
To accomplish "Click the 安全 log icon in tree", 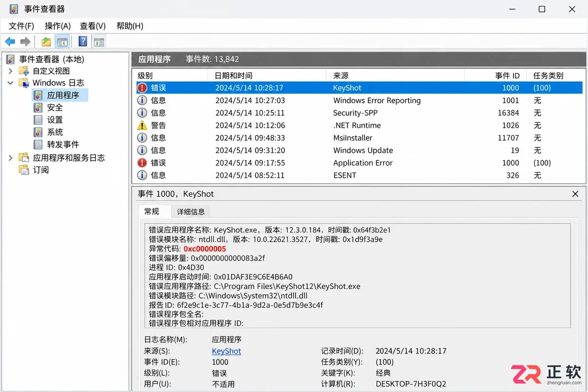I will (x=38, y=107).
